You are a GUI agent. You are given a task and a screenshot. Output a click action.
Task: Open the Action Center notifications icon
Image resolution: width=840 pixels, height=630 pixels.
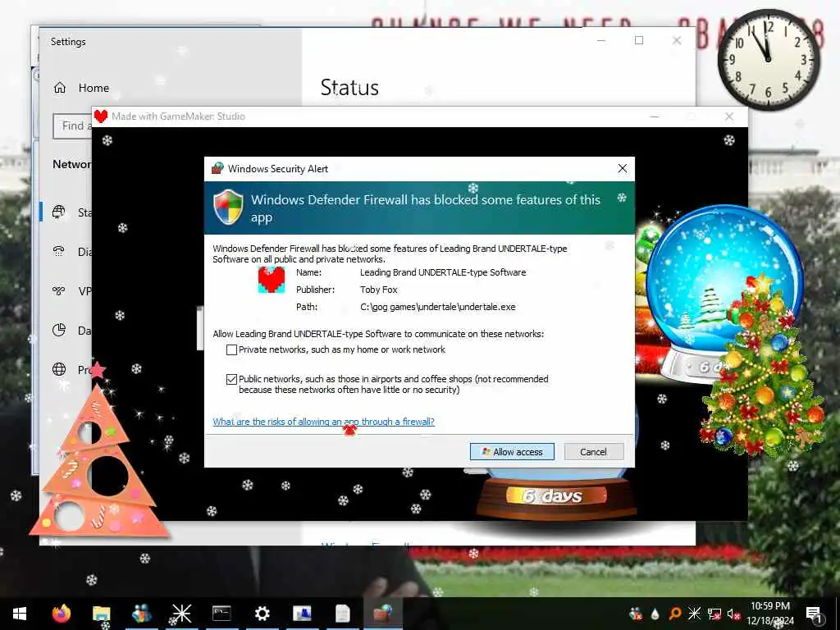click(814, 614)
